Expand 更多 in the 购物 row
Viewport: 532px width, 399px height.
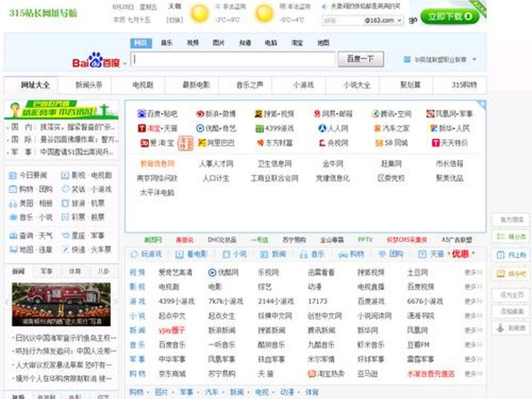[x=473, y=374]
